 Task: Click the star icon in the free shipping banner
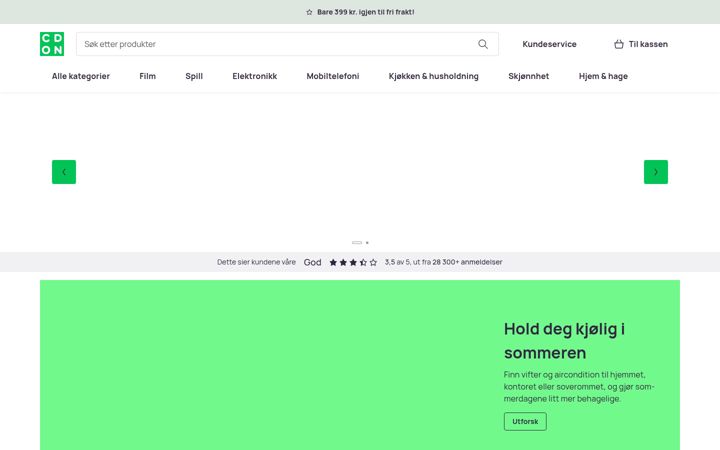pyautogui.click(x=309, y=12)
